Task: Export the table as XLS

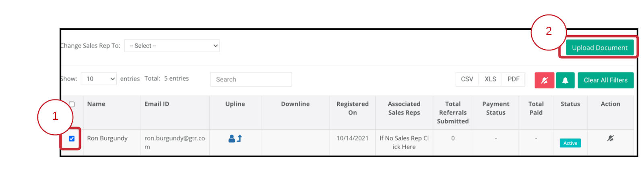Action: [x=490, y=79]
